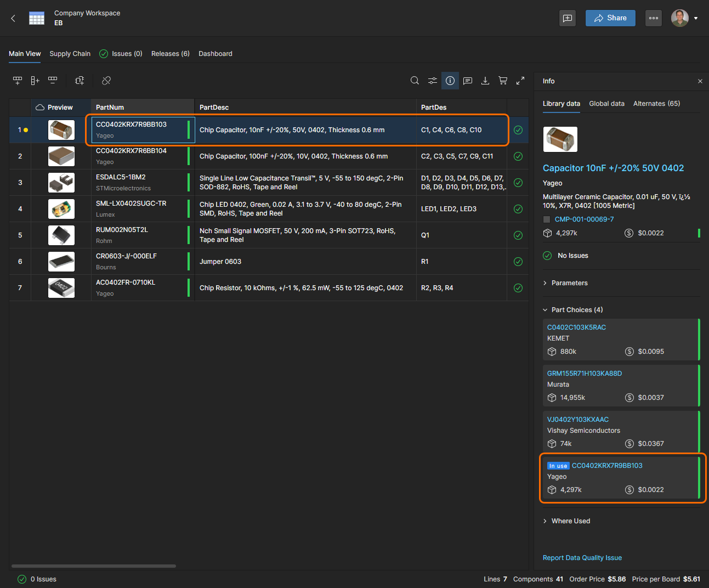Open Report Data Quality Issue link
The image size is (709, 588).
pos(582,558)
